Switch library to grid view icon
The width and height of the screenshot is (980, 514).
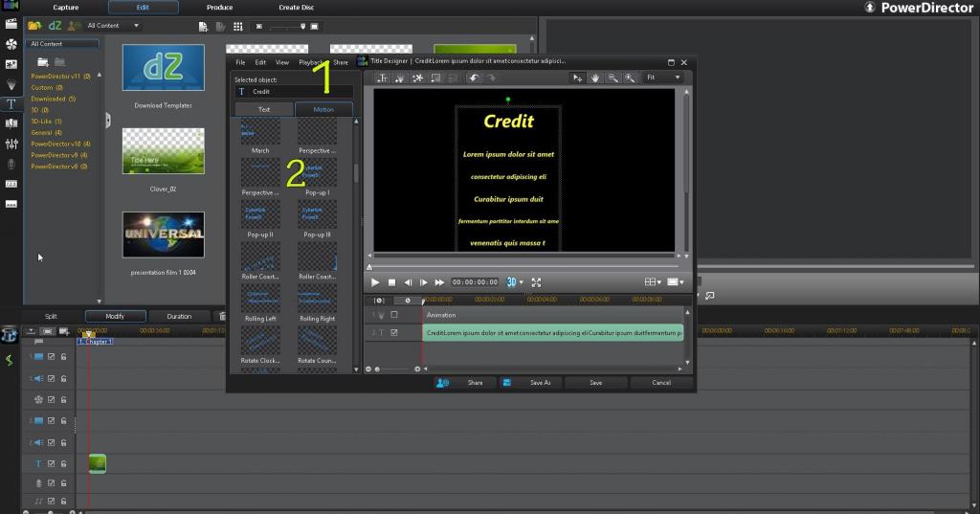[x=238, y=26]
